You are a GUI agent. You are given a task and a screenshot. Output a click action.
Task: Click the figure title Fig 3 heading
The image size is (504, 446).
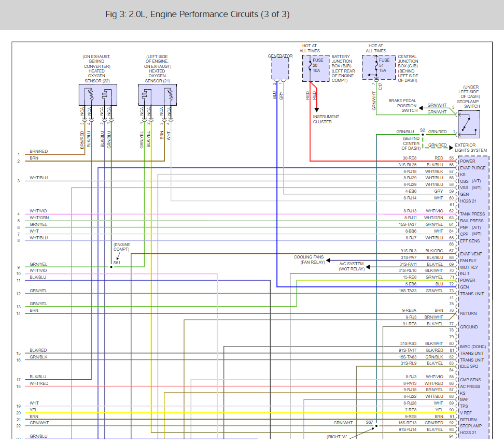pos(198,14)
